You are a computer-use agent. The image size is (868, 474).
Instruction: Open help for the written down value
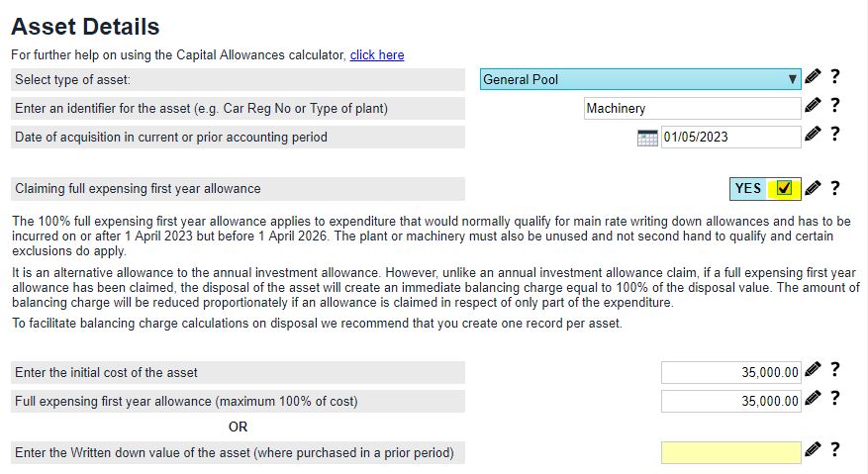click(x=835, y=450)
